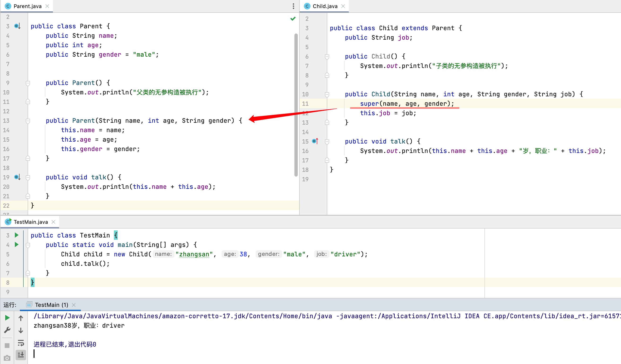Viewport: 621px width, 364px height.
Task: Click the stop process square icon
Action: (x=7, y=346)
